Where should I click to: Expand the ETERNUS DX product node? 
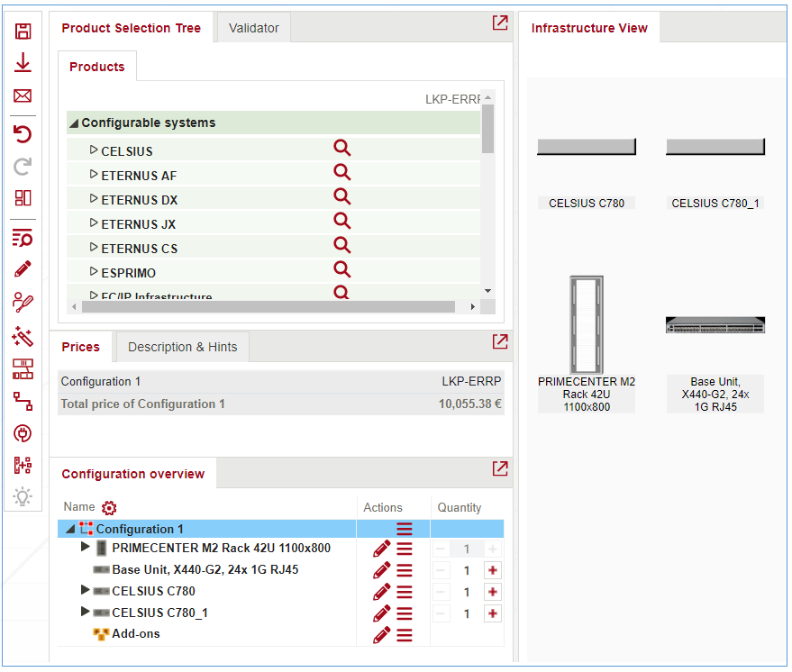94,198
